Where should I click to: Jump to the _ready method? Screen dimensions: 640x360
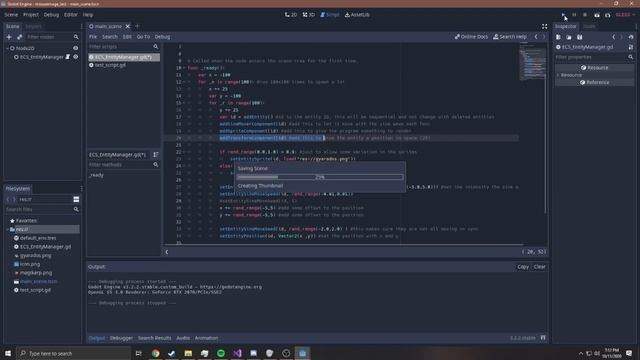click(96, 175)
